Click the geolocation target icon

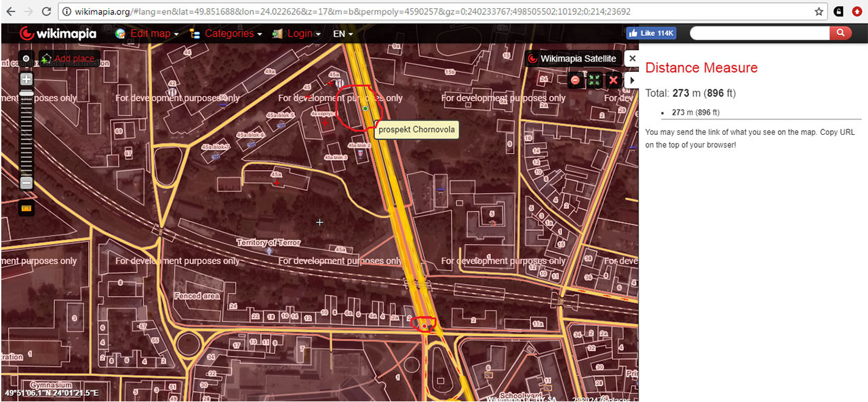[26, 59]
